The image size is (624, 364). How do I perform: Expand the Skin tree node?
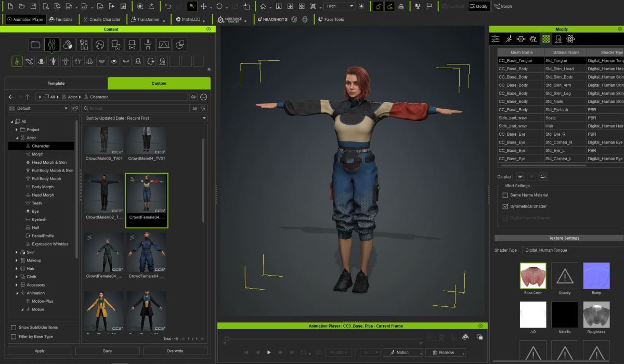17,252
